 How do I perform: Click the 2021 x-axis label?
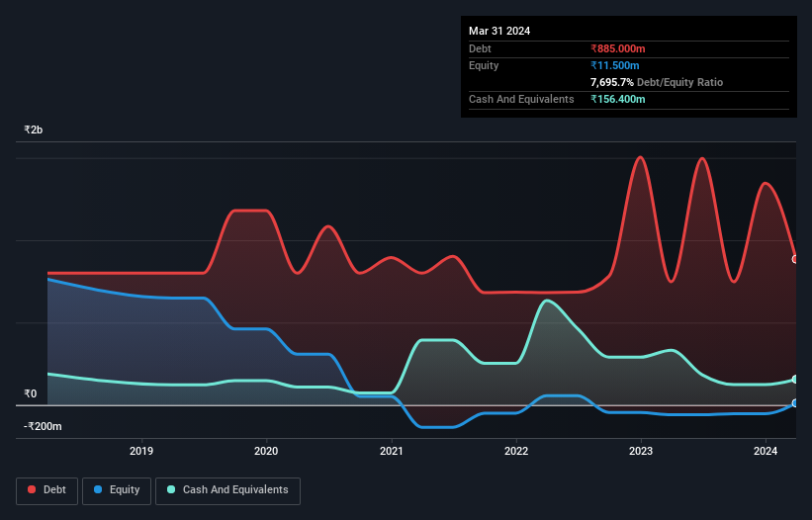(x=392, y=451)
